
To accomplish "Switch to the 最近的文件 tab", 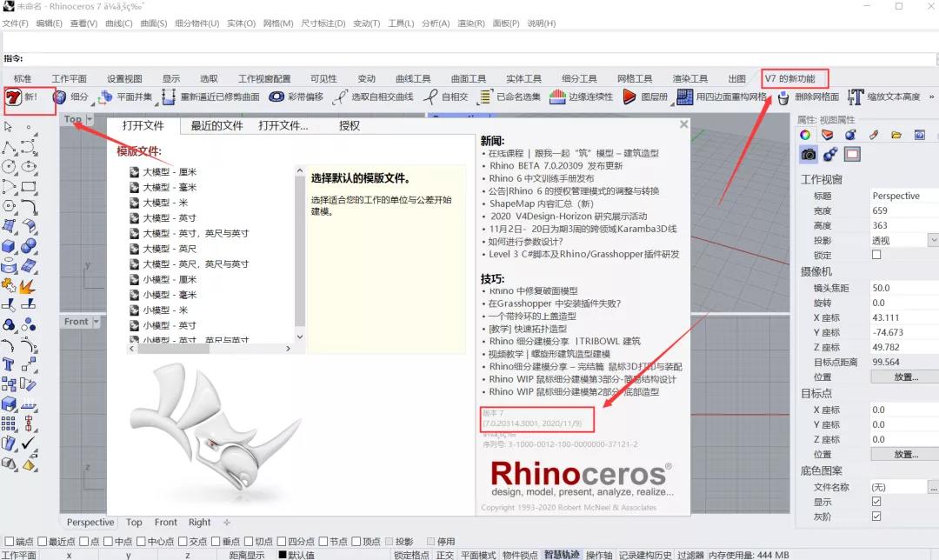I will coord(216,126).
